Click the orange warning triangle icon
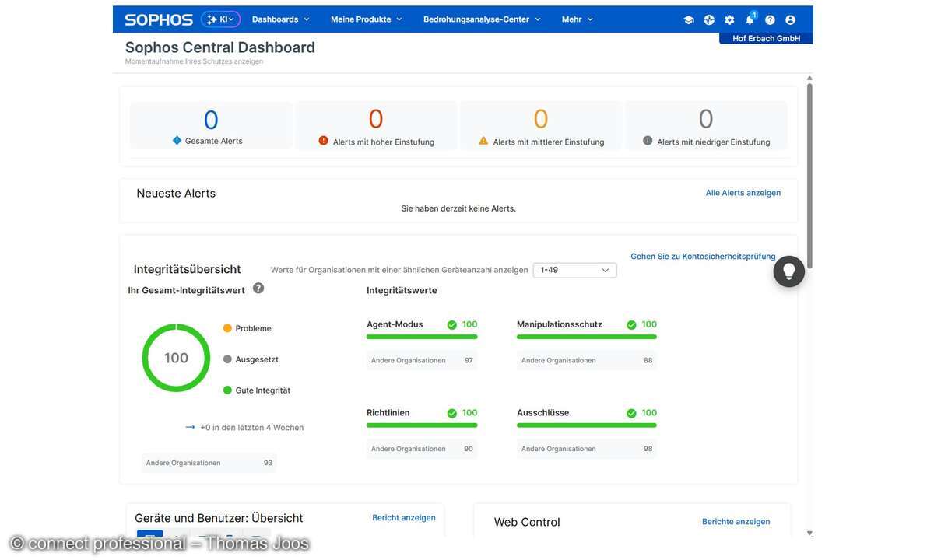Viewport: 934px width, 560px height. (x=483, y=141)
